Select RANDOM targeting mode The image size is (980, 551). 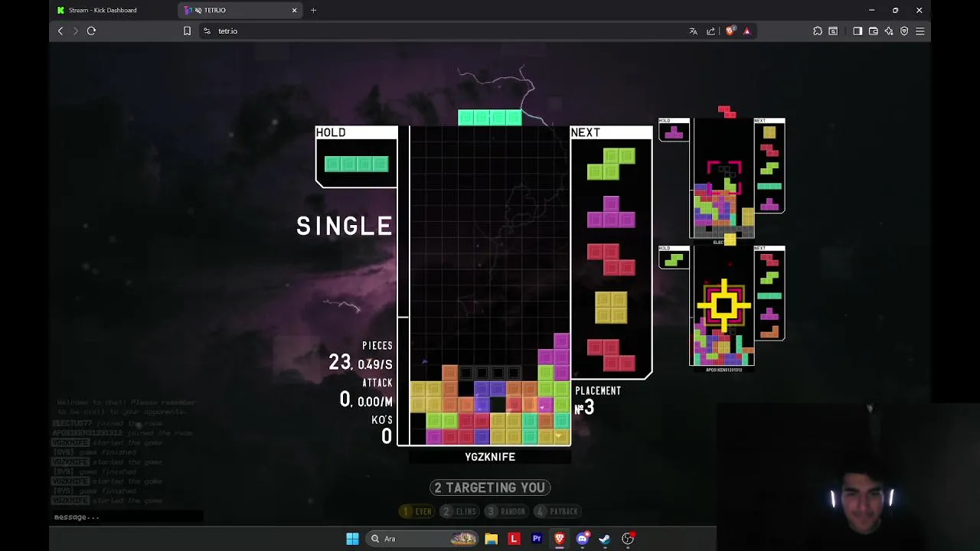(x=506, y=511)
